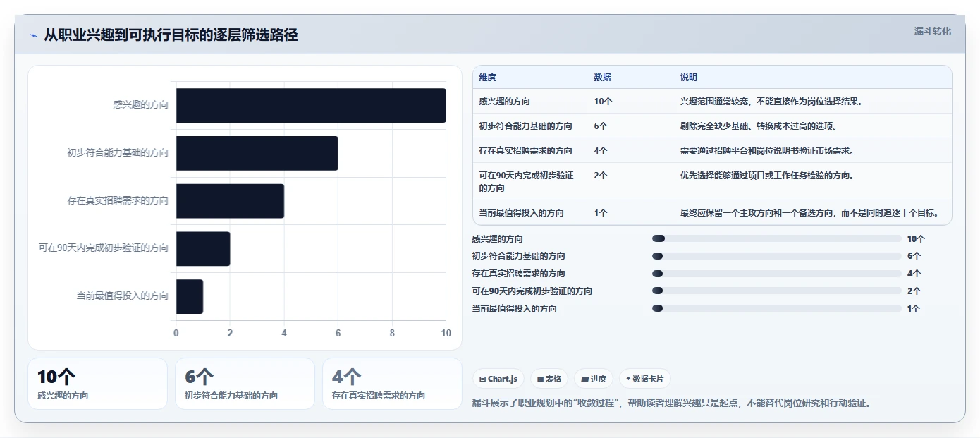Select the 可在90天内完成初步验证 table row
The height and width of the screenshot is (438, 980).
point(712,181)
